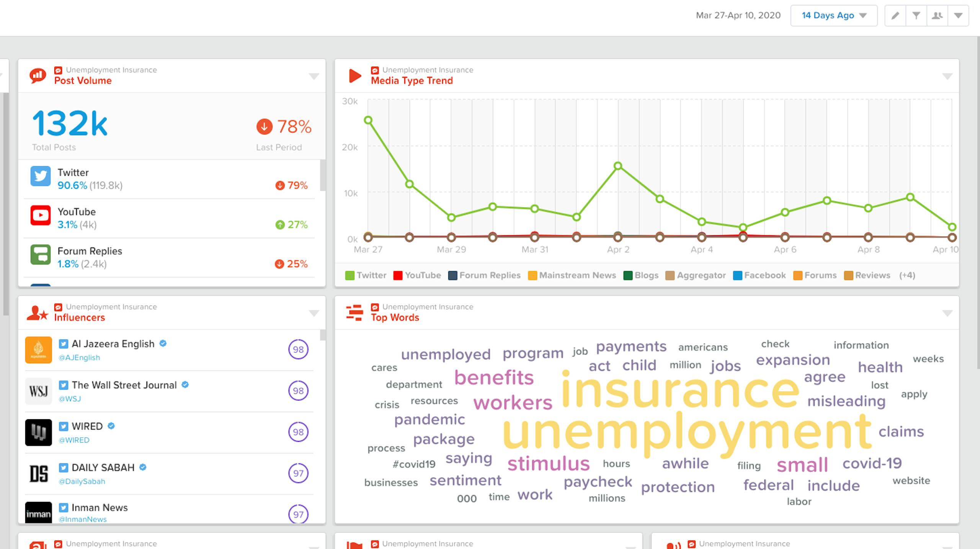Screen dimensions: 980x549
Task: Click the Top Words icon
Action: tap(354, 313)
